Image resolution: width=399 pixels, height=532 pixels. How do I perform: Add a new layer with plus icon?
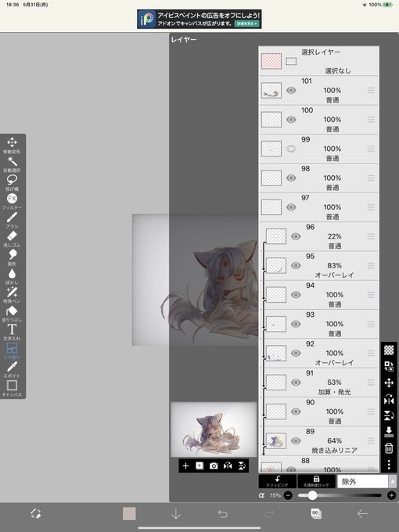pyautogui.click(x=185, y=465)
